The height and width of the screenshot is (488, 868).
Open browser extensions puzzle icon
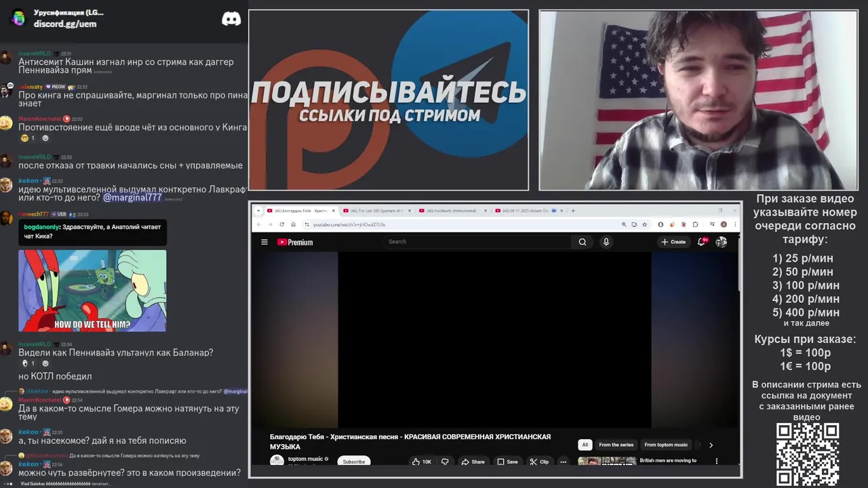tap(695, 224)
